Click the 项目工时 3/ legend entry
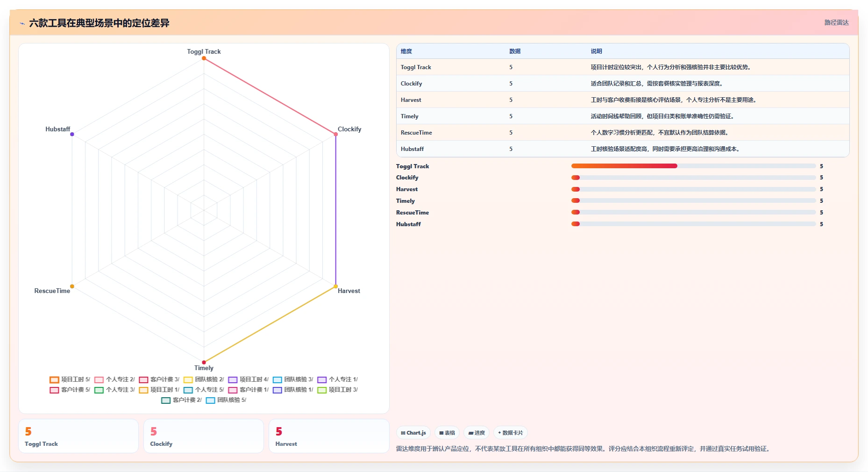The width and height of the screenshot is (868, 472). point(337,390)
